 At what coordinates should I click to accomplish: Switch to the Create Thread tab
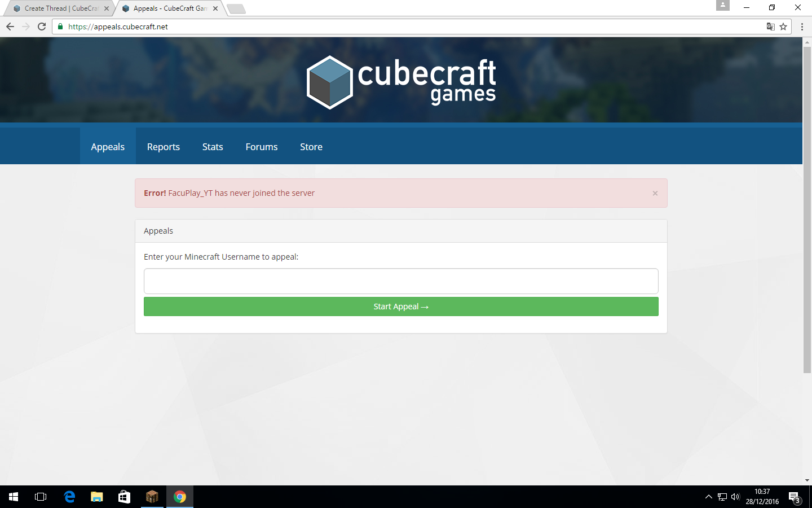pyautogui.click(x=59, y=8)
